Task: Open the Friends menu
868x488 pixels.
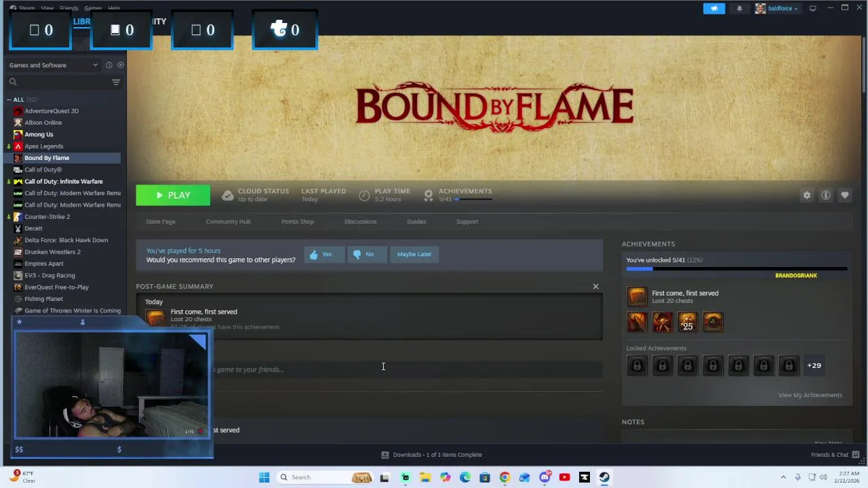Action: click(x=68, y=8)
